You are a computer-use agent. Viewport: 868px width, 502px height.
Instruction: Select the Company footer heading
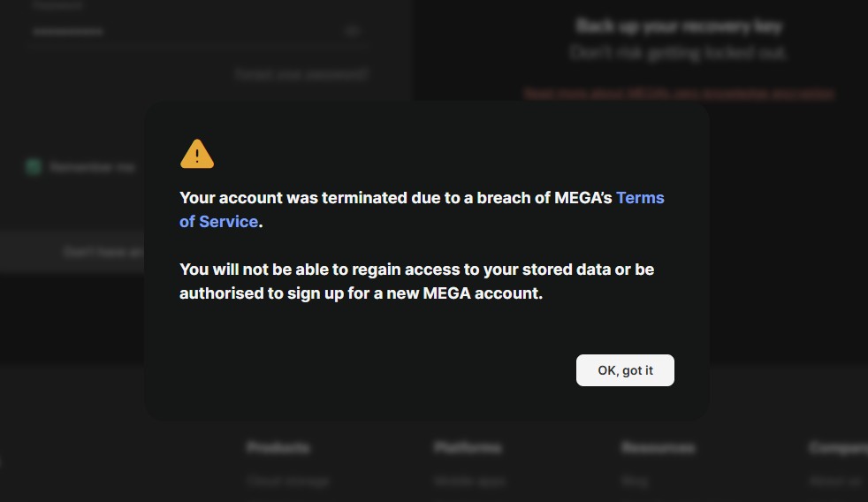[x=837, y=448]
